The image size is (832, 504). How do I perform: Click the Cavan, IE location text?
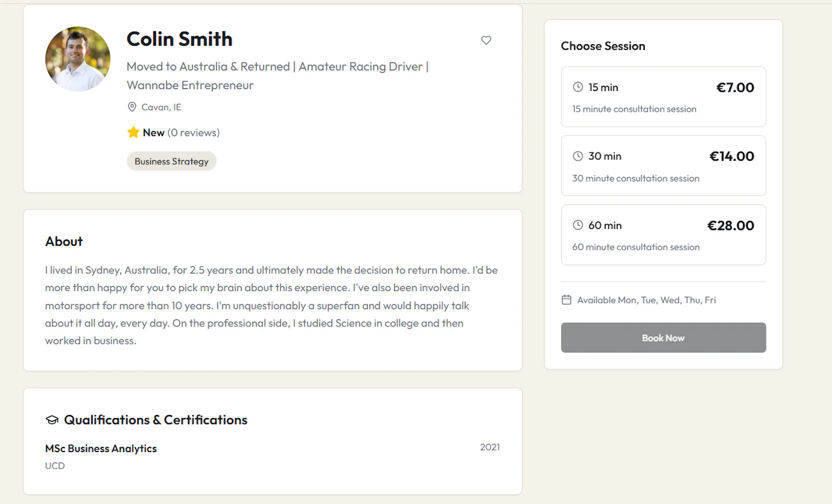coord(161,107)
